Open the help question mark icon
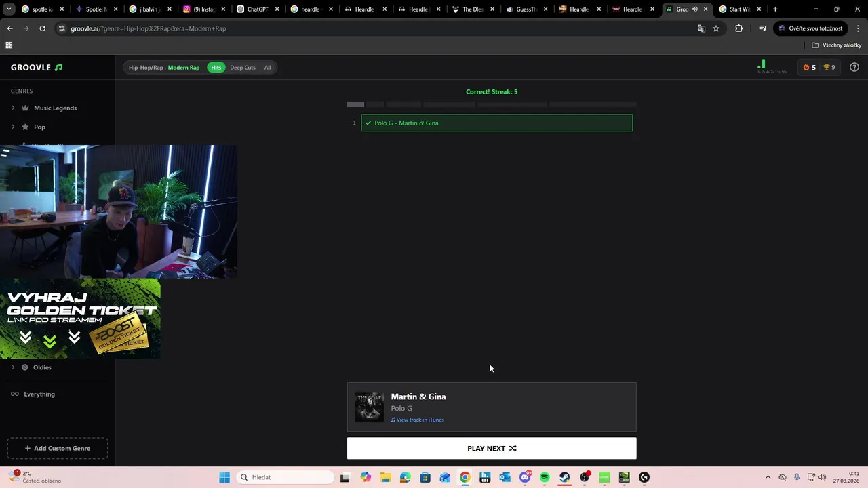 (x=854, y=67)
